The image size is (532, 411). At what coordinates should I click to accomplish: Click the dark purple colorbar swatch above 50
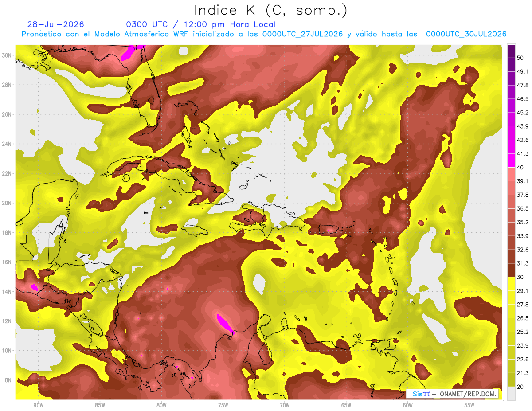[511, 51]
